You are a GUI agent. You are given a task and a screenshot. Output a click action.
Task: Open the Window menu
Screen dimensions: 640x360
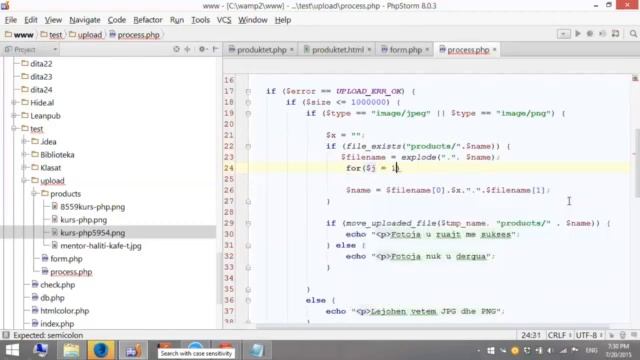point(253,20)
